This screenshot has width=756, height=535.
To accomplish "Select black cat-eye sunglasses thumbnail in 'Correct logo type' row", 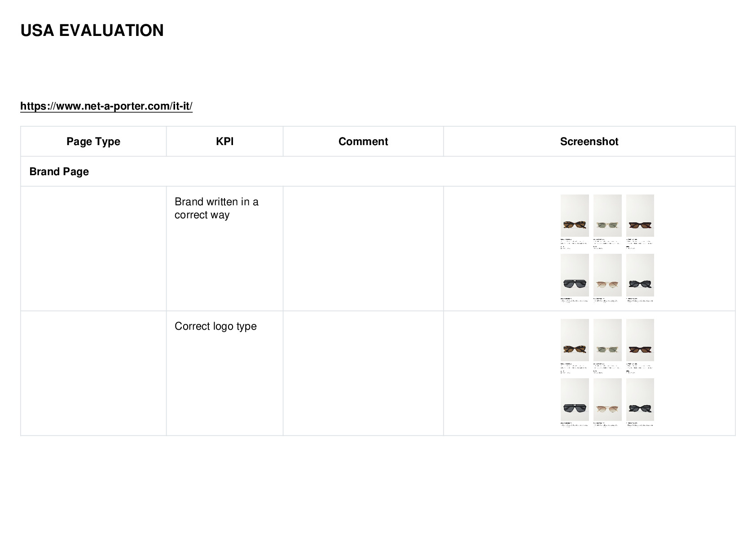I will (640, 399).
